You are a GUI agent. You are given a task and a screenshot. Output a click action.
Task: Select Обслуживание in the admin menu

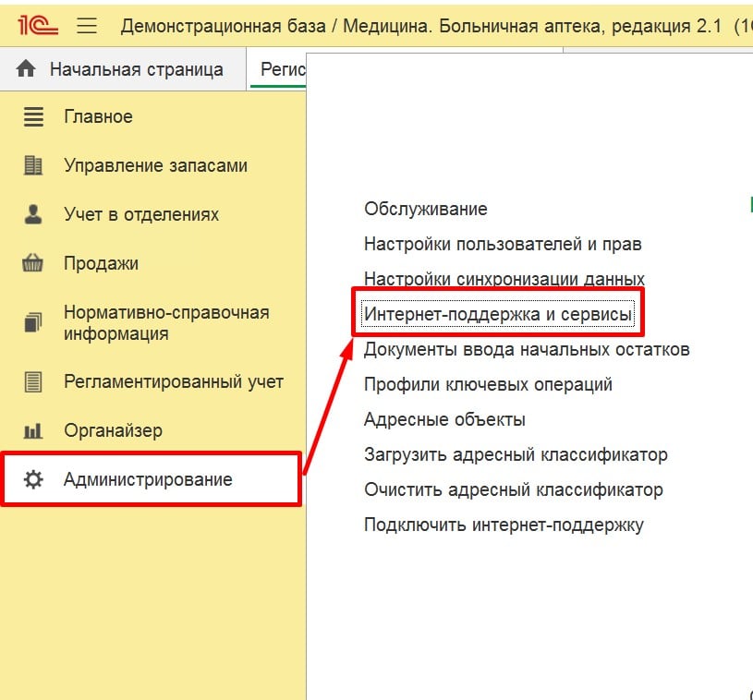pyautogui.click(x=425, y=210)
